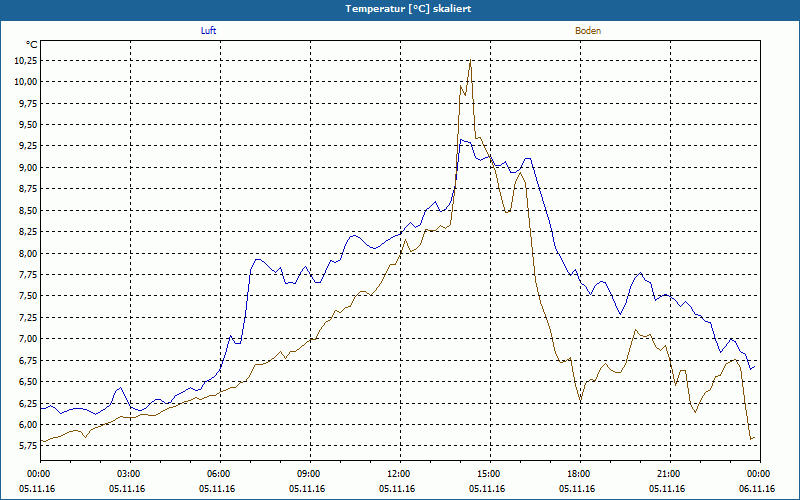Click the 8,00 y-axis value
The height and width of the screenshot is (500, 800).
pos(29,254)
